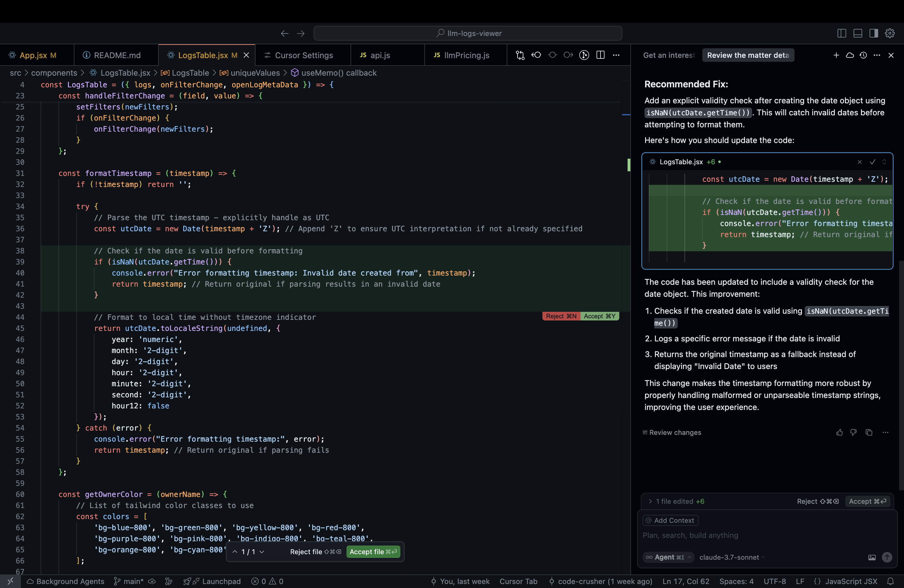Viewport: 904px width, 588px height.
Task: Click Review changes in the chat panel
Action: pyautogui.click(x=674, y=433)
